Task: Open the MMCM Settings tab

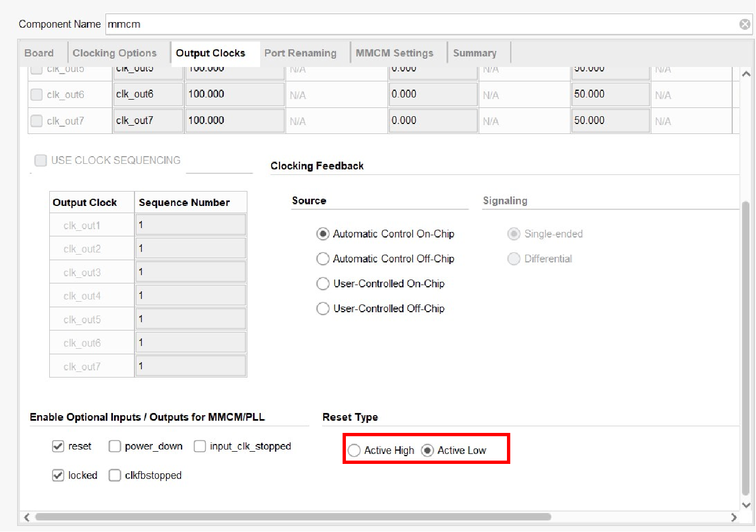Action: coord(395,53)
